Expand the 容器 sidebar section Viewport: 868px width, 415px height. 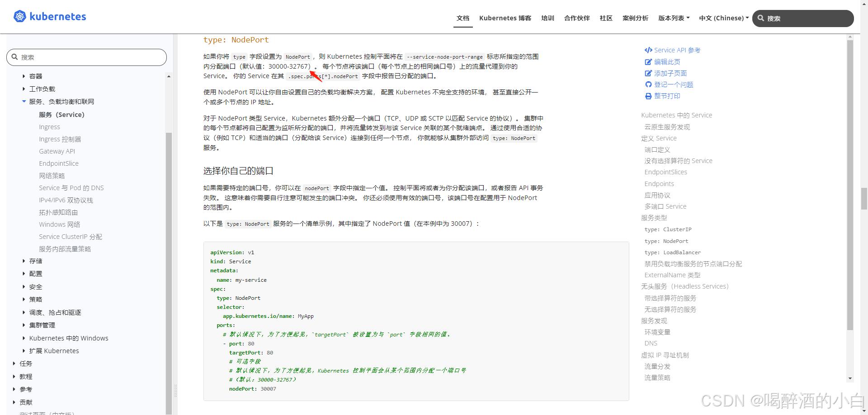pyautogui.click(x=24, y=76)
